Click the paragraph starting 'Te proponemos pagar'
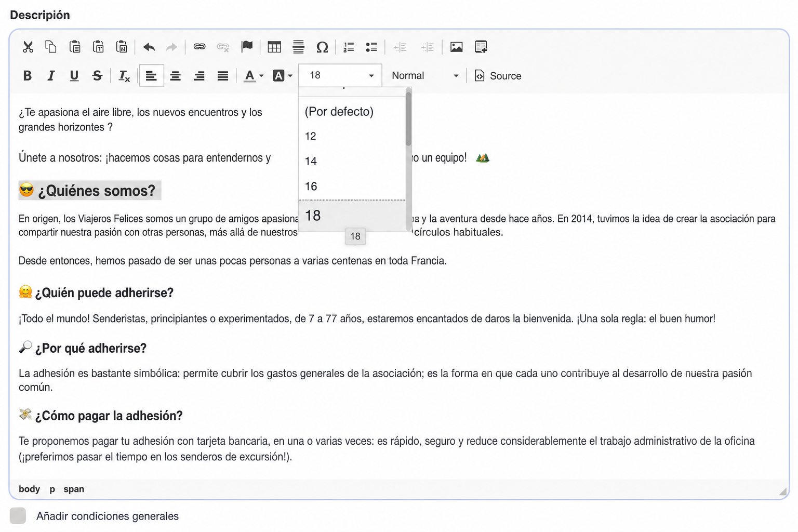Image resolution: width=798 pixels, height=532 pixels. (387, 449)
